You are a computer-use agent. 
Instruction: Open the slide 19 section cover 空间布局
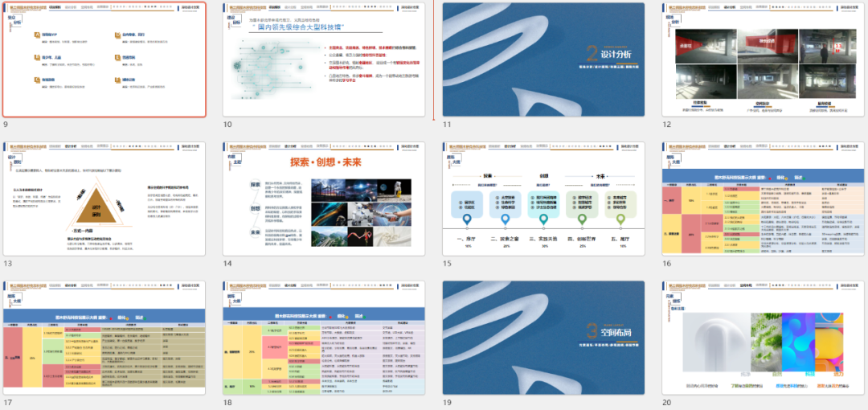(x=543, y=338)
